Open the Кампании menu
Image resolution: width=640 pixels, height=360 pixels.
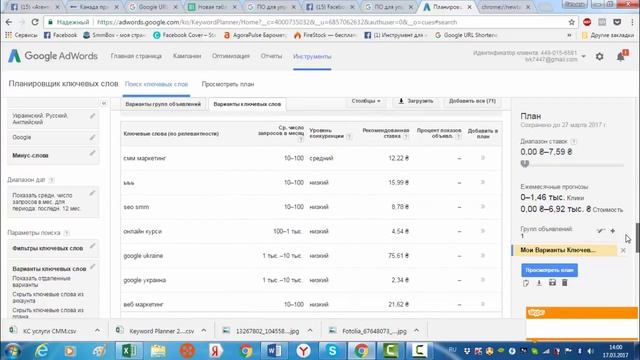coord(187,56)
